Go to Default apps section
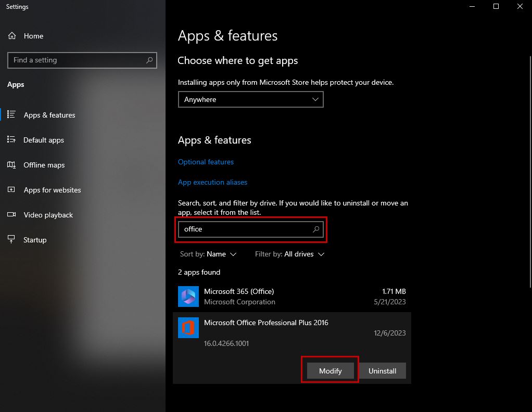 [44, 140]
